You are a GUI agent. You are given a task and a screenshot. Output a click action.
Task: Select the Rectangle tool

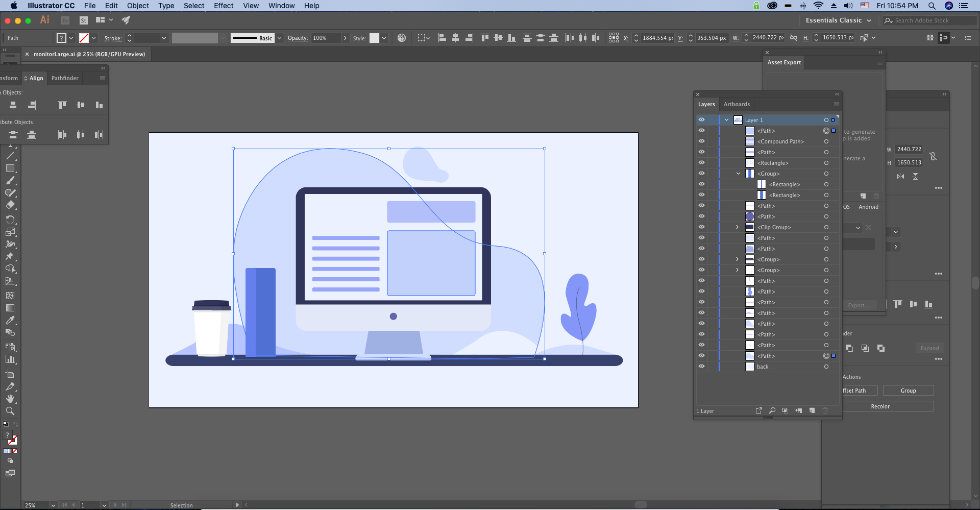[x=10, y=168]
